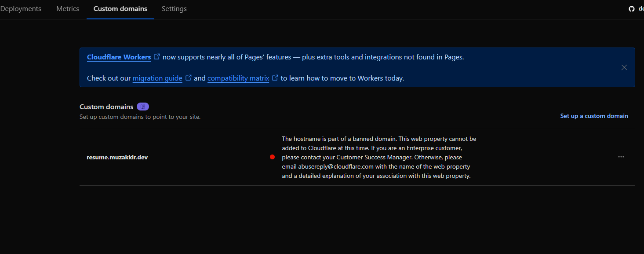
Task: Click Set up a custom domain
Action: [594, 116]
